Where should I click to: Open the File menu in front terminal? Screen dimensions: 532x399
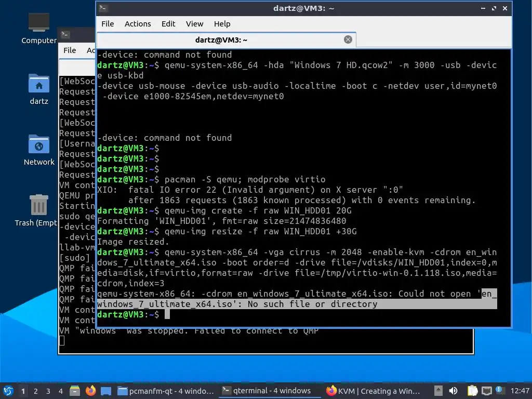click(108, 24)
